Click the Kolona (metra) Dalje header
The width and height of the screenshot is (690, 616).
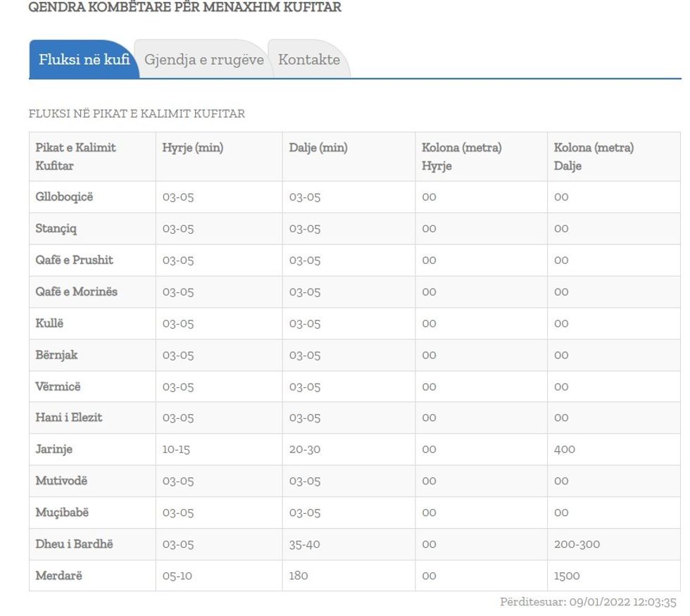(x=596, y=156)
